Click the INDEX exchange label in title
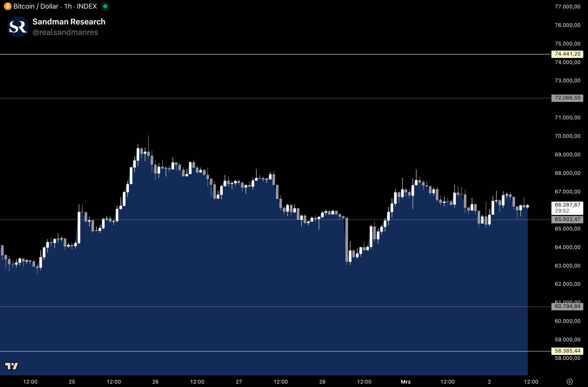 87,6
